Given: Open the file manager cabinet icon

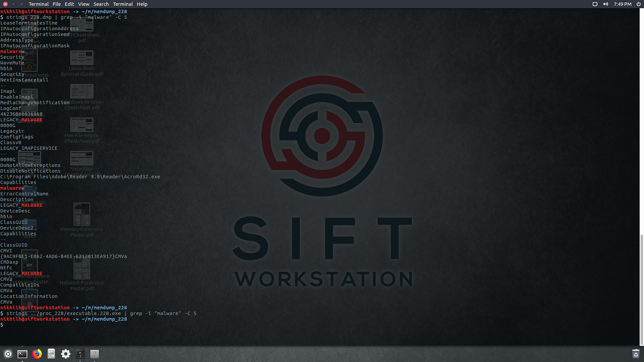Looking at the screenshot, I should pyautogui.click(x=51, y=354).
